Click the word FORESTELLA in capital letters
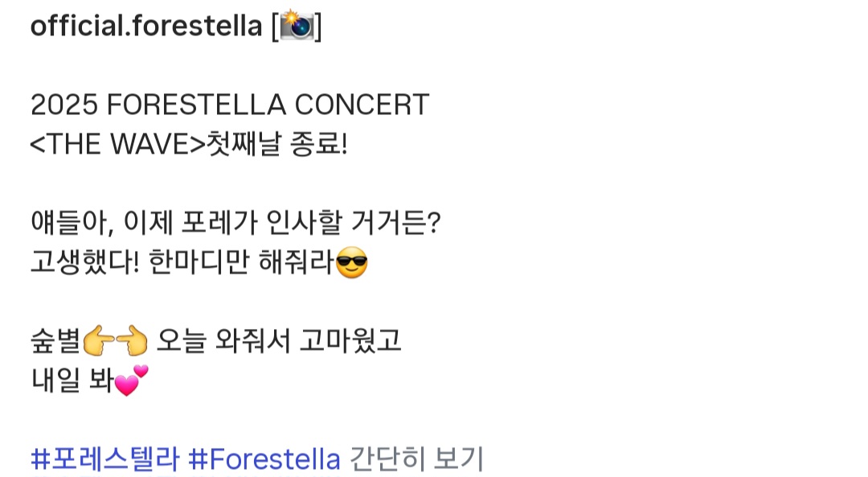 click(x=196, y=105)
